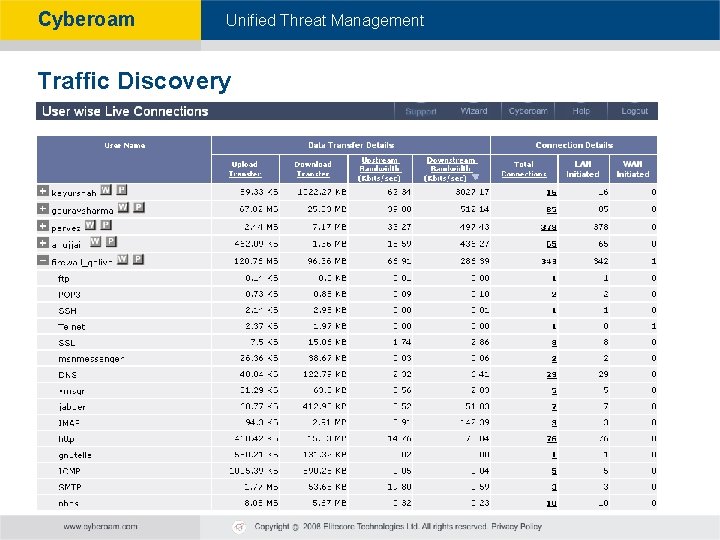
Task: Select the Telnet application row name
Action: tap(72, 327)
